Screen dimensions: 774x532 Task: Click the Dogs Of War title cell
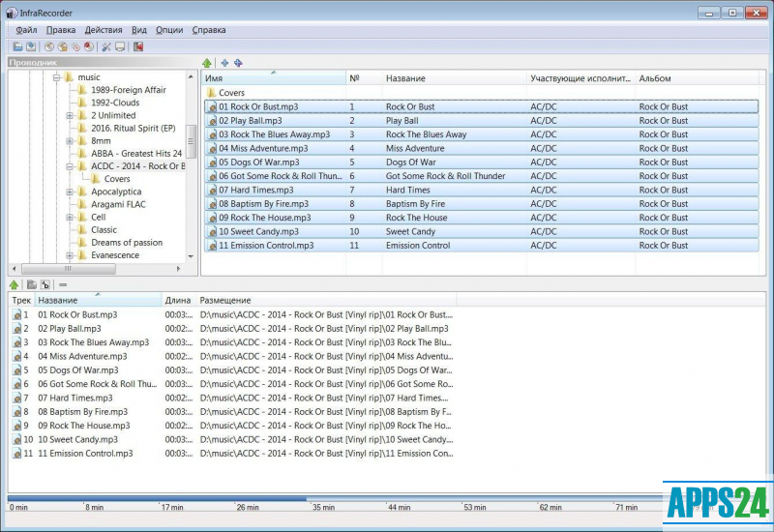[x=410, y=163]
